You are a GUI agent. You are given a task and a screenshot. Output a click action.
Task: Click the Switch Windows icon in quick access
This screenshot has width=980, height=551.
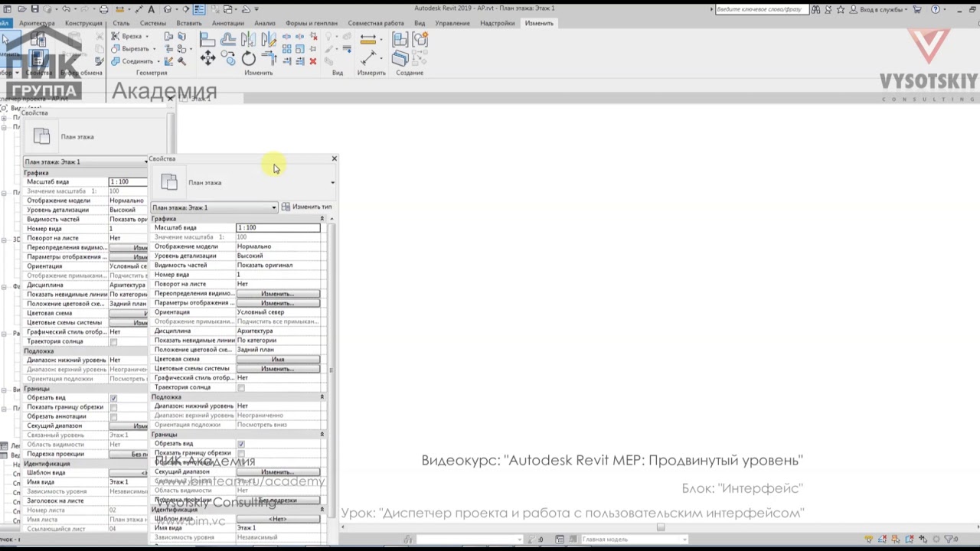227,9
